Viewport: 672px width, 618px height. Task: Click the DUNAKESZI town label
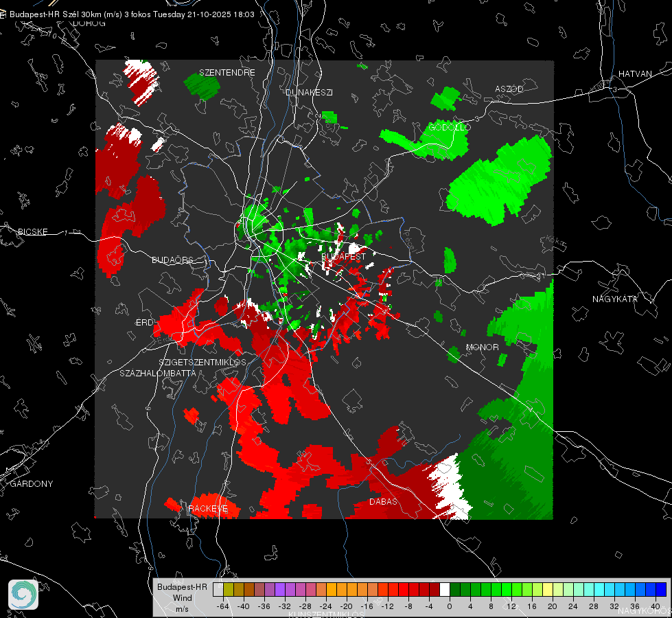click(309, 92)
